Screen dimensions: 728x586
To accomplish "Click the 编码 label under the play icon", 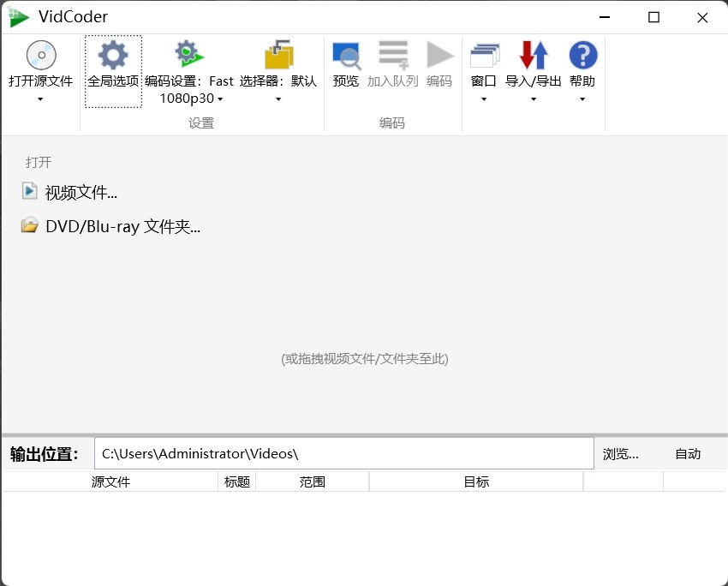I will (x=439, y=81).
